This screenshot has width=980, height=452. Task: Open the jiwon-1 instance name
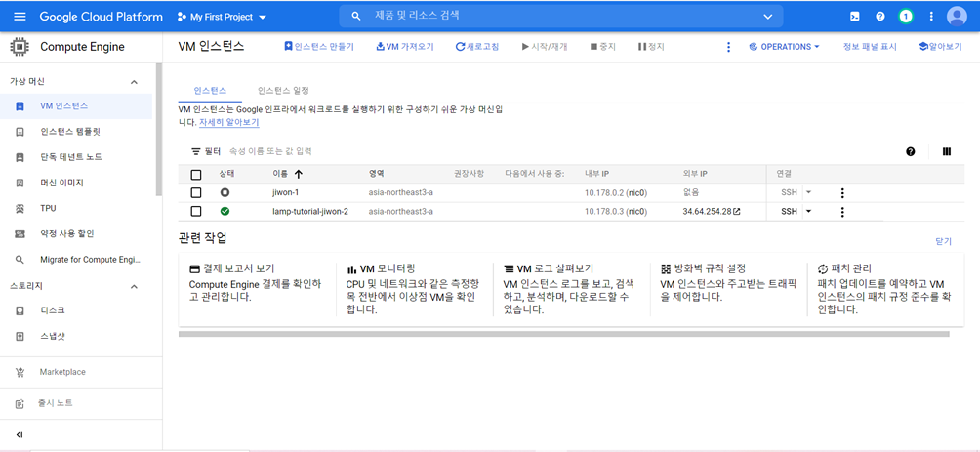coord(286,192)
